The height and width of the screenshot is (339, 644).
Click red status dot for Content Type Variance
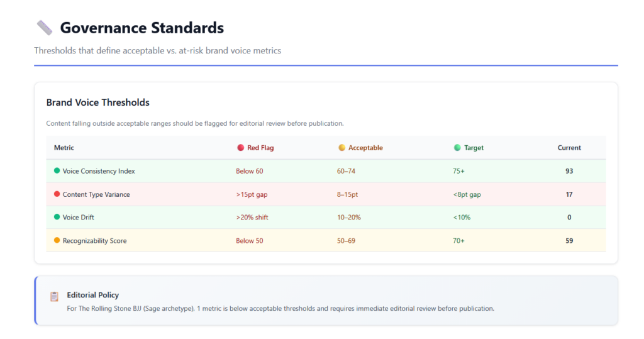pyautogui.click(x=57, y=194)
